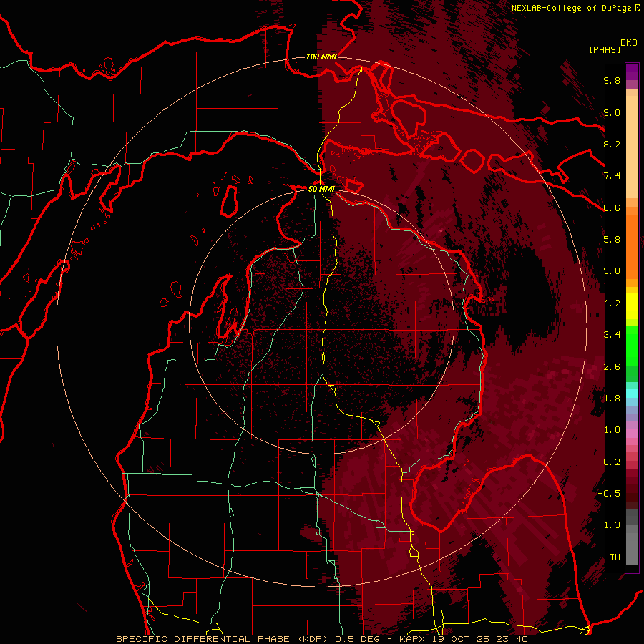This screenshot has height=644, width=644.
Task: Click the "8.2" scale value
Action: (612, 144)
